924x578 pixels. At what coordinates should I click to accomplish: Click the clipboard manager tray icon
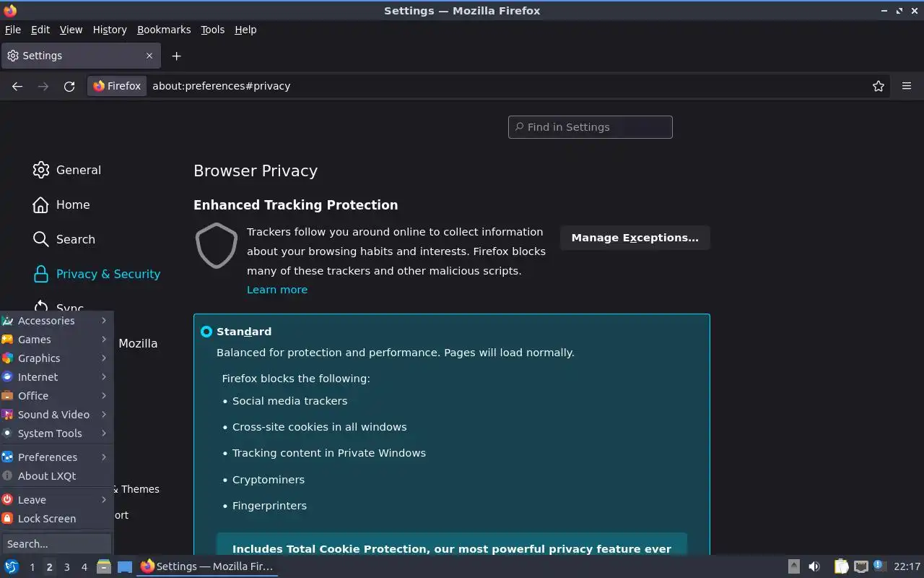(x=841, y=566)
